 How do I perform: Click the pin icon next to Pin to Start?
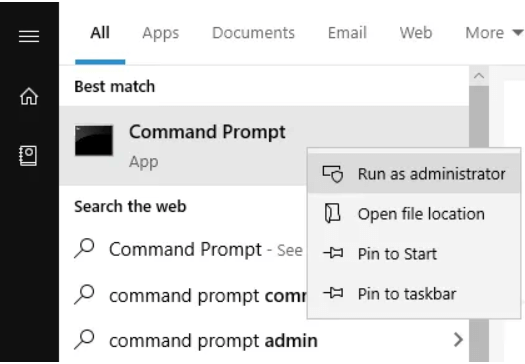click(333, 253)
